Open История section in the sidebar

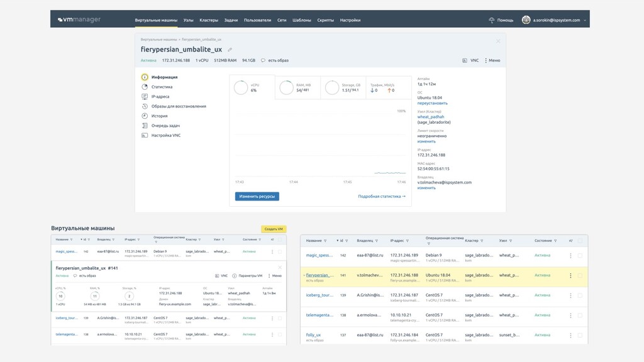click(x=159, y=116)
